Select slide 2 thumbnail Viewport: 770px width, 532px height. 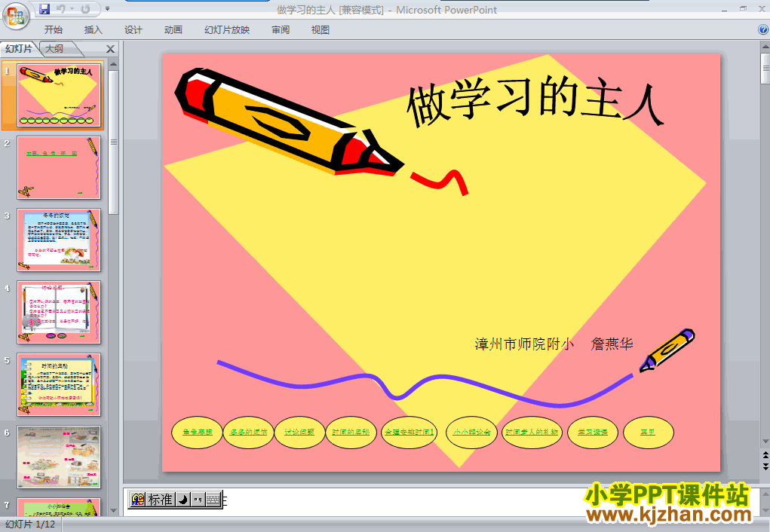59,167
